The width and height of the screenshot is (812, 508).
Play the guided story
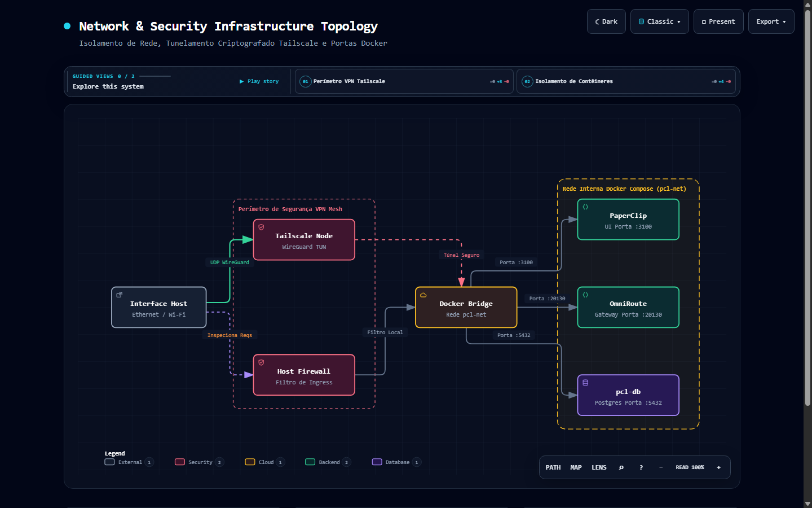pyautogui.click(x=259, y=81)
